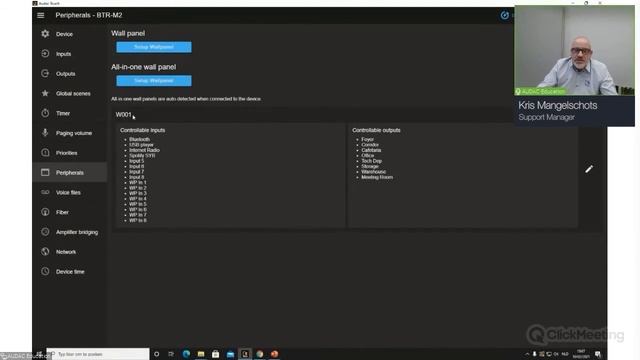The height and width of the screenshot is (360, 640).
Task: Click the Internet Radio input entry
Action: click(144, 150)
